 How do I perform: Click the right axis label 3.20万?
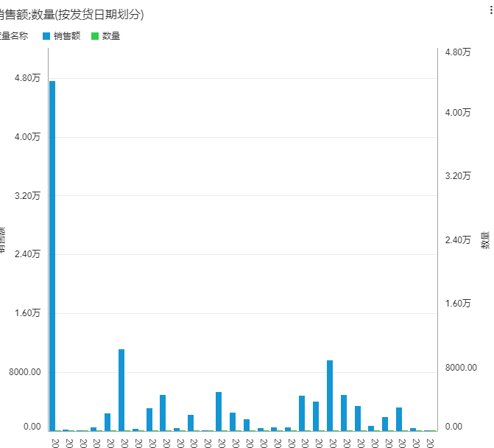pyautogui.click(x=458, y=176)
